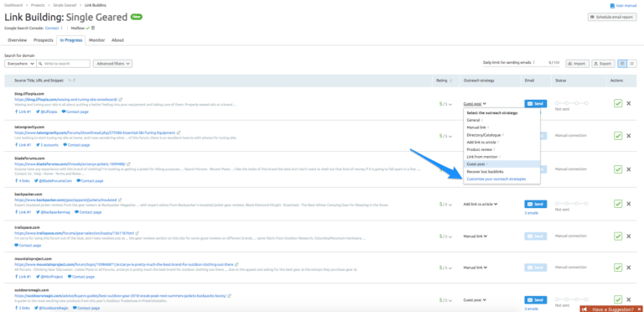Click status progress tracker for blog.liftopia.com
Image resolution: width=644 pixels, height=312 pixels.
(571, 103)
